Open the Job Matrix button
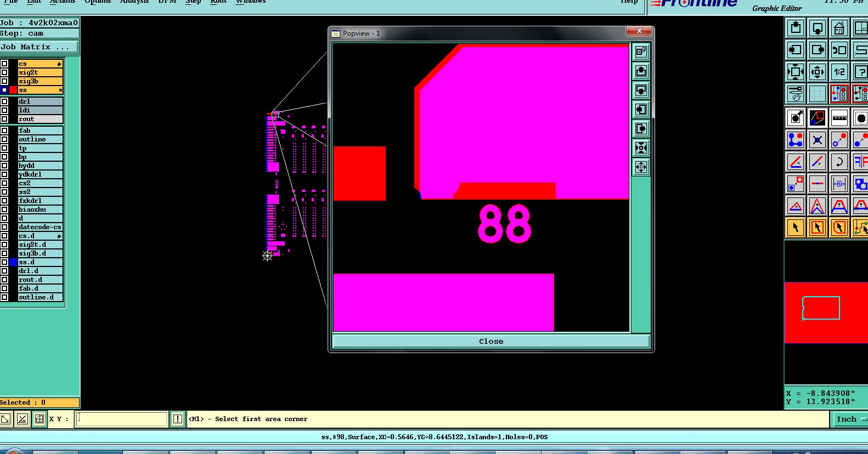Screen dimensions: 868x454 click(x=40, y=47)
